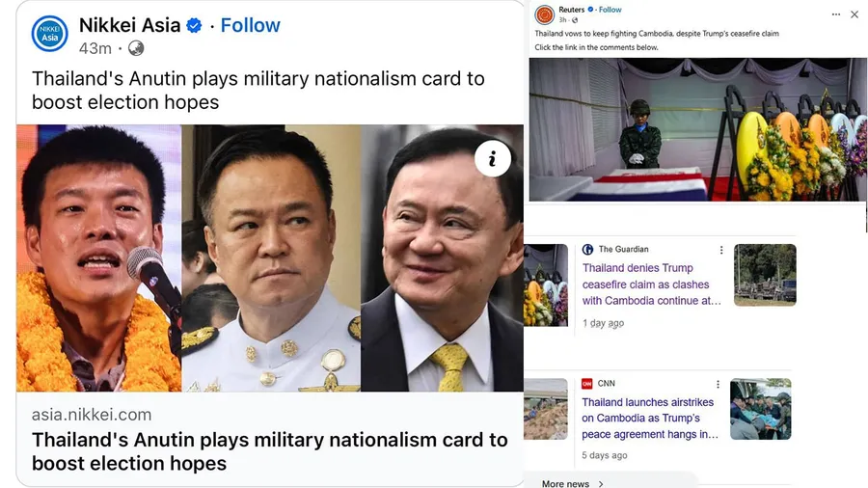The image size is (868, 488).
Task: Follow the Reuters page
Action: tap(610, 10)
